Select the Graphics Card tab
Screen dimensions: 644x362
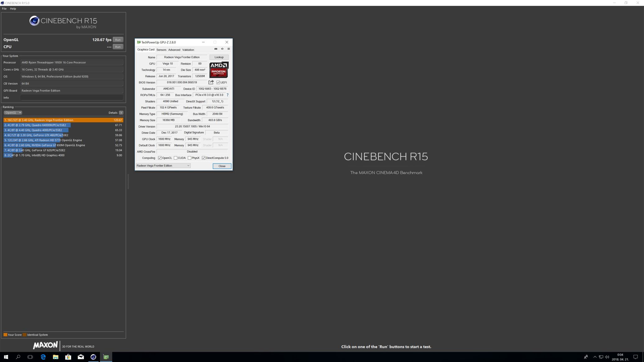pyautogui.click(x=146, y=50)
